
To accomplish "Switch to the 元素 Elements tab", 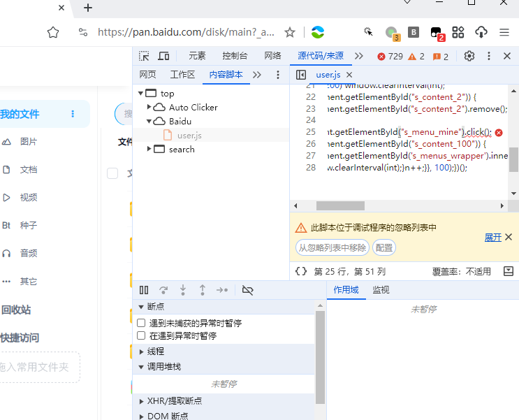I will [x=197, y=56].
